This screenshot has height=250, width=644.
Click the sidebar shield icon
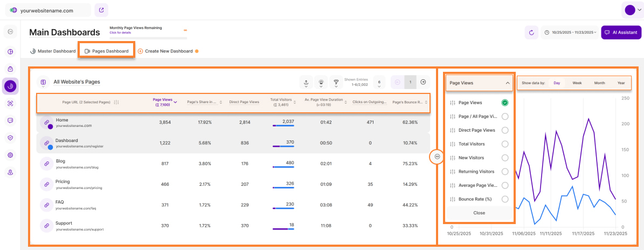[10, 138]
